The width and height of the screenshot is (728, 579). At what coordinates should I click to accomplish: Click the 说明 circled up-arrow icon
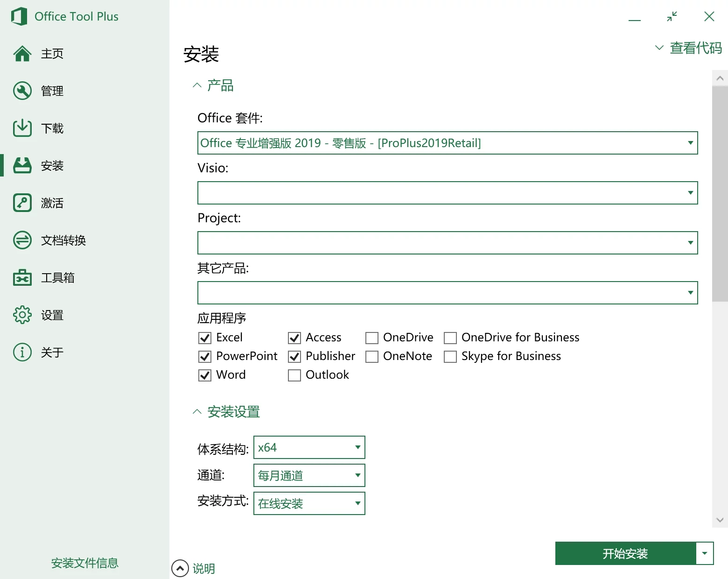180,568
